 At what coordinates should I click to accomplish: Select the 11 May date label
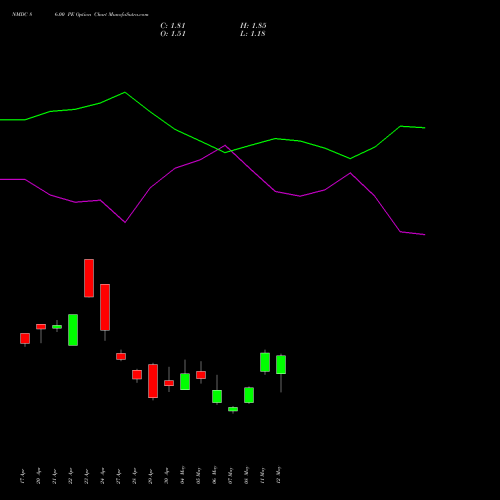point(263,475)
